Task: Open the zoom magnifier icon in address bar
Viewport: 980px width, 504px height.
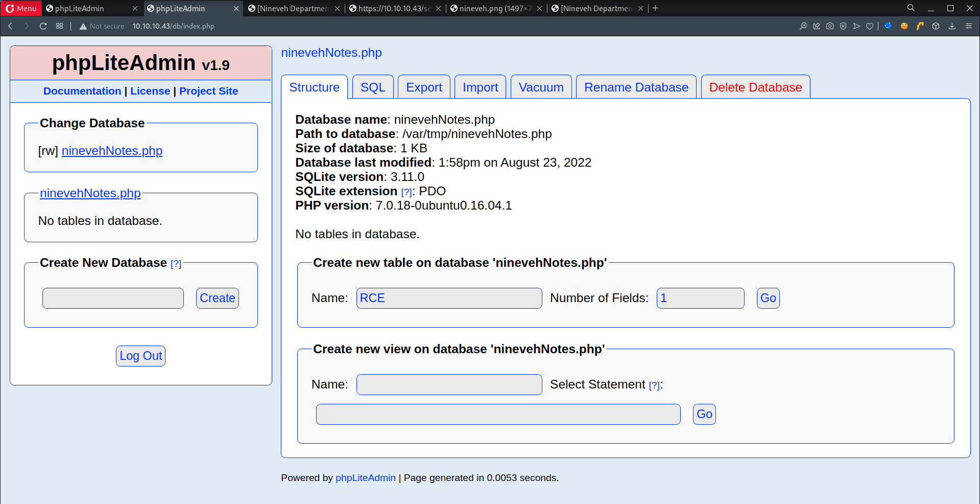Action: (x=803, y=26)
